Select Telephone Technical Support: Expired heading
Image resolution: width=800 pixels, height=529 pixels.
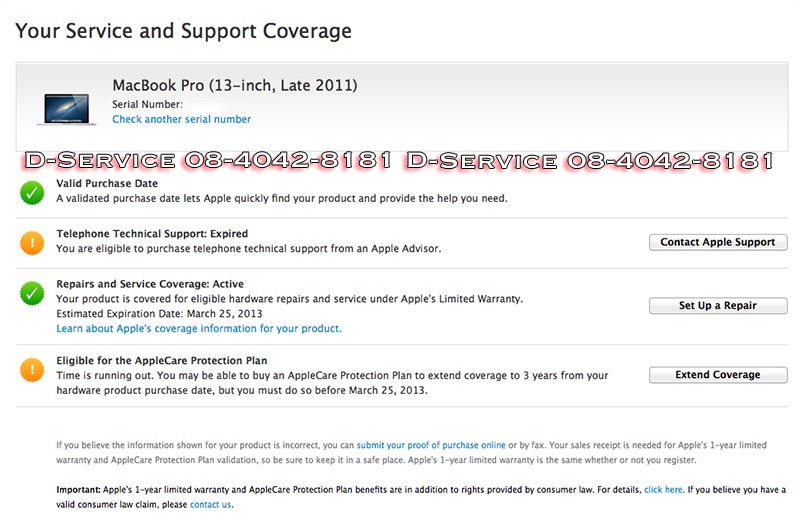click(152, 234)
